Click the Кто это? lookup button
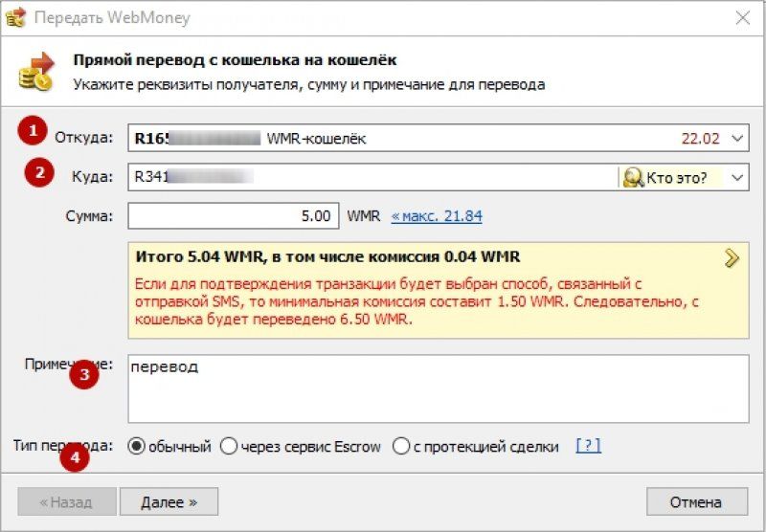 coord(672,177)
